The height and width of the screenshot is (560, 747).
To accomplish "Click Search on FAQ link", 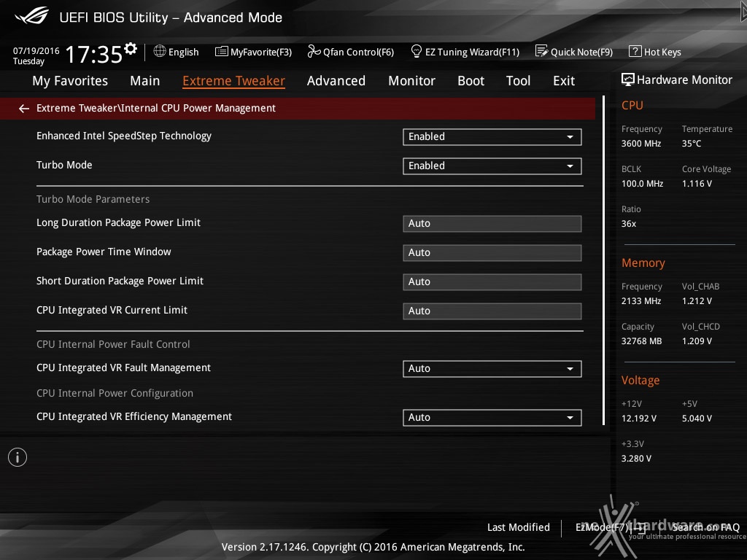I will [x=705, y=527].
